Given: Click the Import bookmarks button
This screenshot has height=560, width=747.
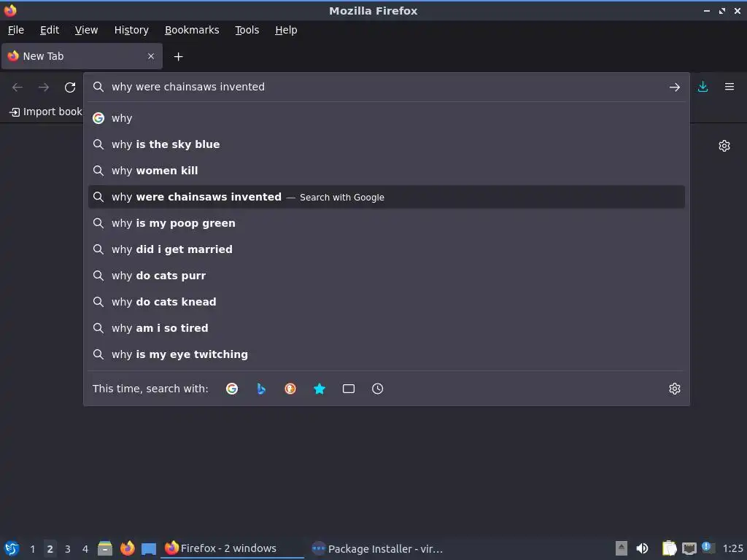Looking at the screenshot, I should 46,112.
